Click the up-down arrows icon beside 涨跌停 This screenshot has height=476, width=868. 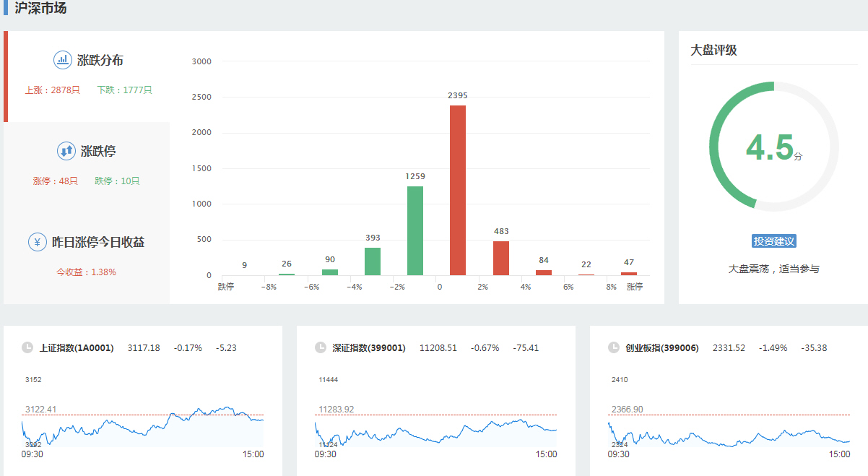66,151
